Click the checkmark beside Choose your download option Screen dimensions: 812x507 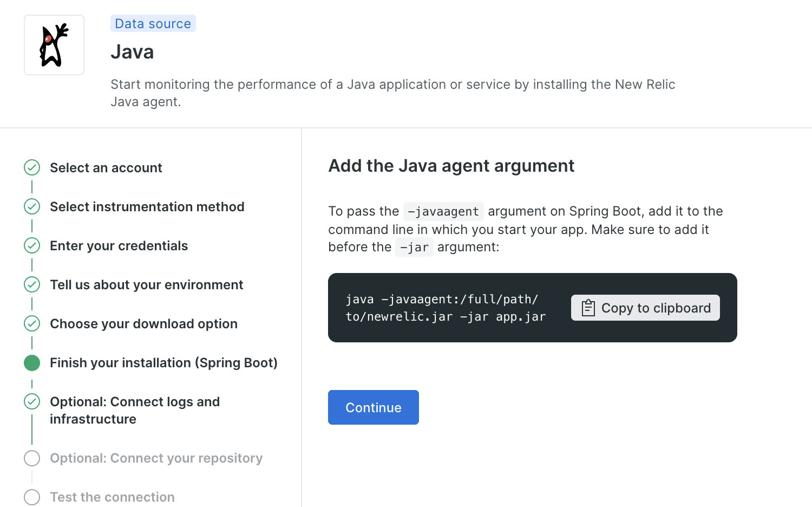tap(32, 324)
